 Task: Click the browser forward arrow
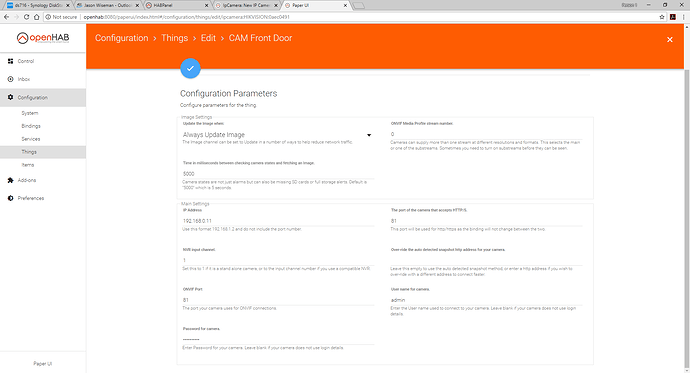pyautogui.click(x=16, y=17)
